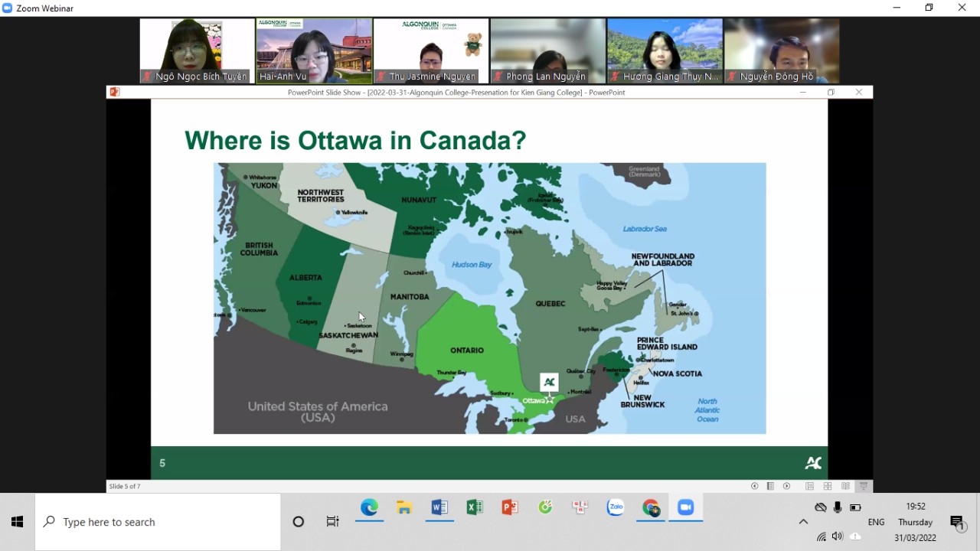This screenshot has width=980, height=551.
Task: Open Excel from the taskbar
Action: (x=475, y=507)
